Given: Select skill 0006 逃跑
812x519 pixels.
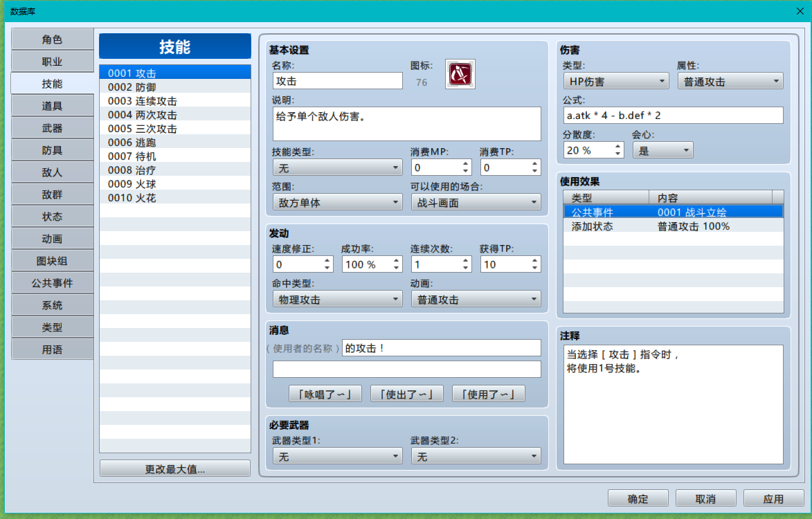Looking at the screenshot, I should tap(175, 143).
